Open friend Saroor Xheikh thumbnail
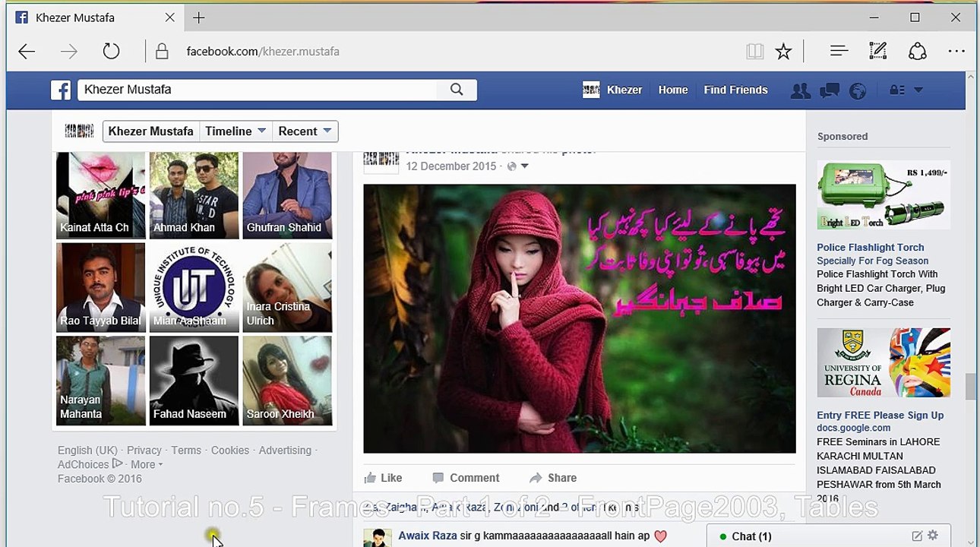Screen dimensions: 980x547 [287, 381]
